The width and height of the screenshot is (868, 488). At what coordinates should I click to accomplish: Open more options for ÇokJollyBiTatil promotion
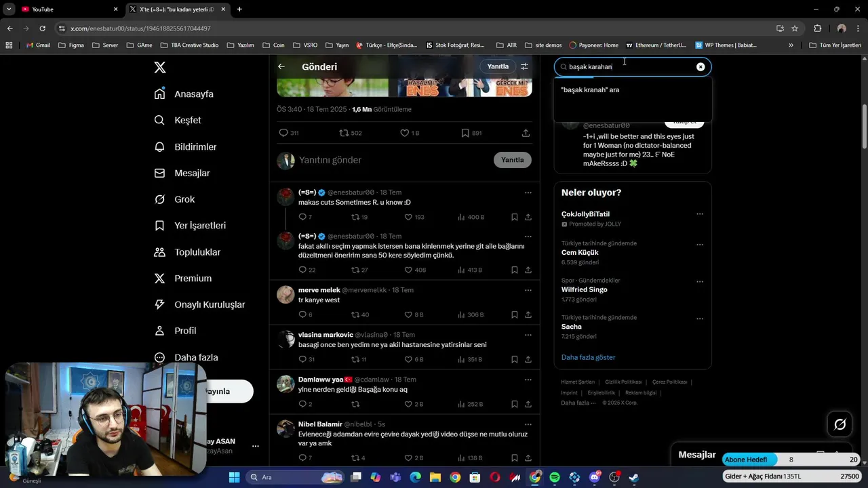[x=700, y=214]
